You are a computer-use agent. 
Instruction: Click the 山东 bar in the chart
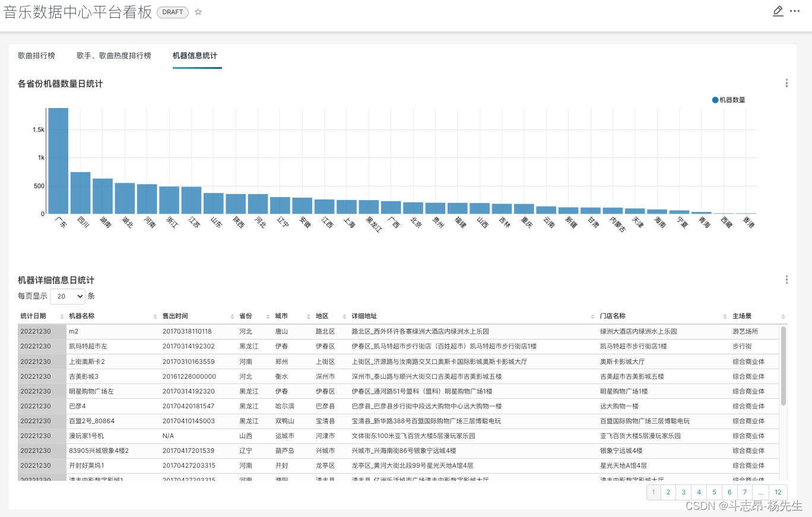[x=214, y=204]
